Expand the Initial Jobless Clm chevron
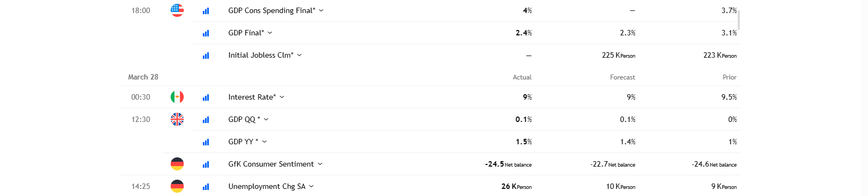Screen dimensions: 868x196 click(x=299, y=55)
